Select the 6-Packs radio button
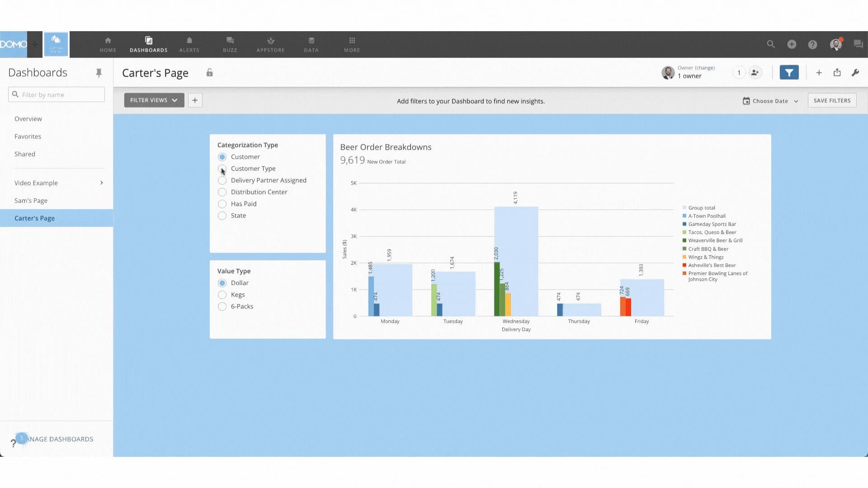 (x=222, y=306)
